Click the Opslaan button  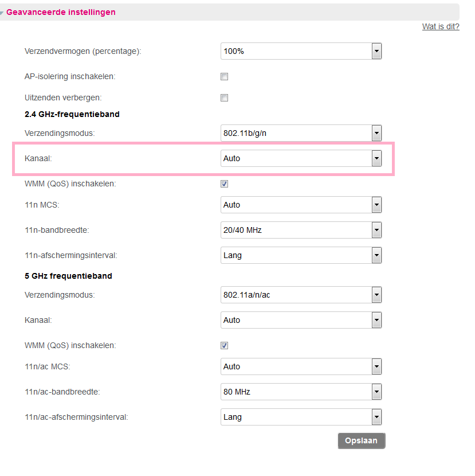tap(361, 440)
